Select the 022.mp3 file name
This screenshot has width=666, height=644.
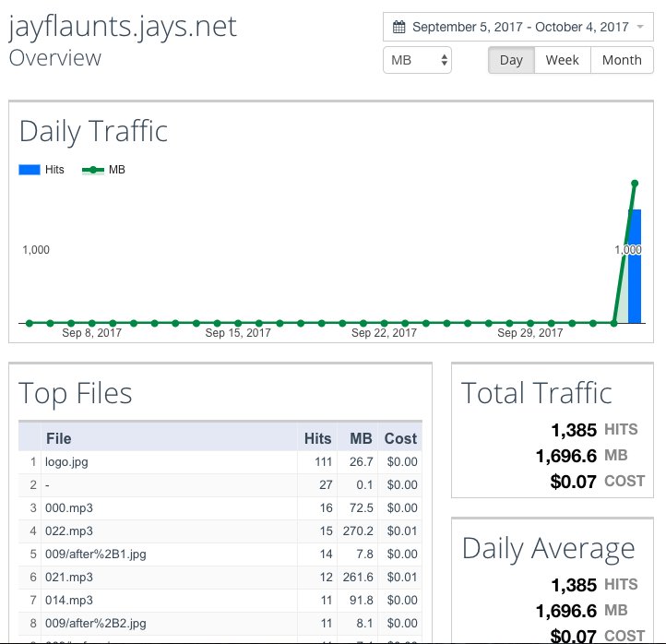(69, 531)
